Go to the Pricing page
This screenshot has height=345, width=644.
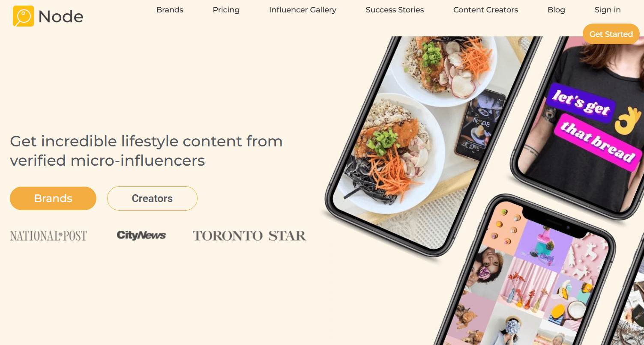226,10
